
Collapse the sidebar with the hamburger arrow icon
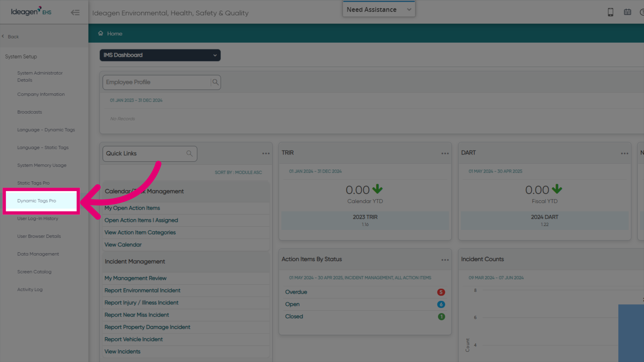coord(75,12)
